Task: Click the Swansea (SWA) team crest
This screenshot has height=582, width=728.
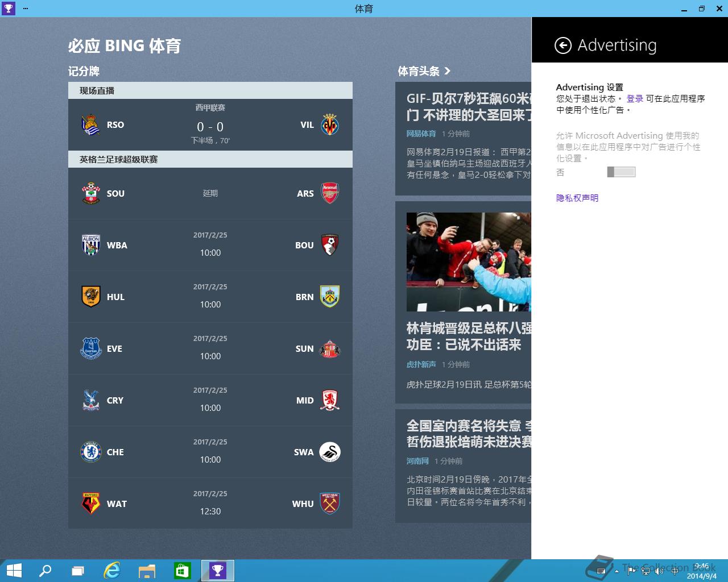Action: click(x=330, y=452)
